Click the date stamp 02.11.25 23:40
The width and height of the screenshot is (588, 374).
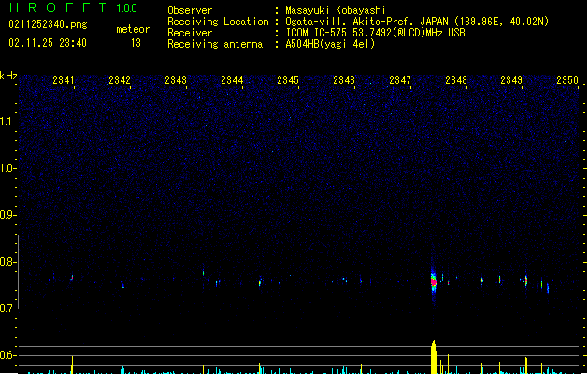click(x=48, y=43)
